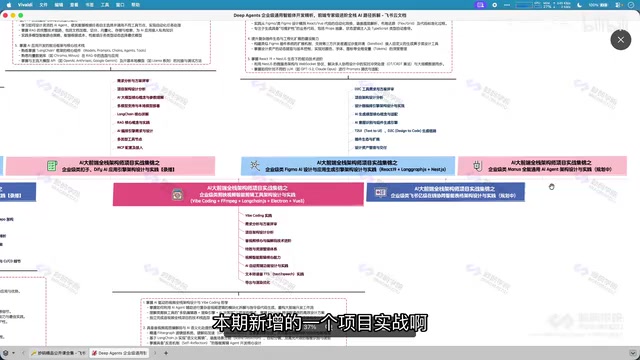
Task: Open the 工具 menu in the menu bar
Action: click(105, 5)
